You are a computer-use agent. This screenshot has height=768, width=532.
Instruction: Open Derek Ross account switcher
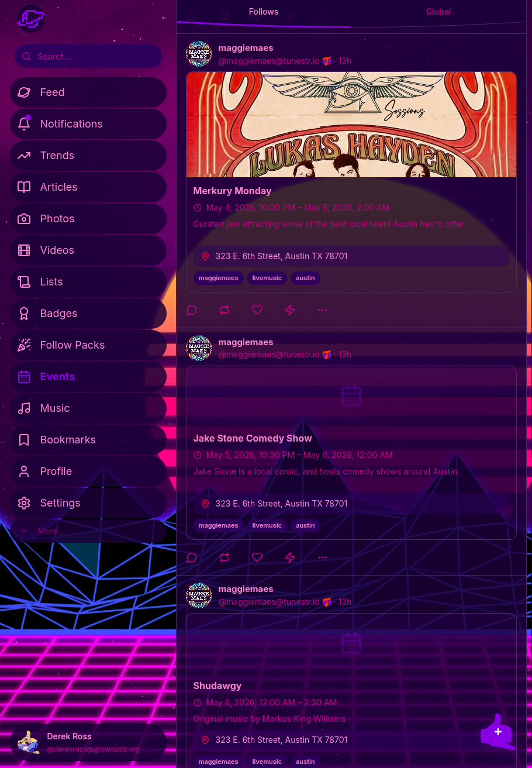coord(88,742)
